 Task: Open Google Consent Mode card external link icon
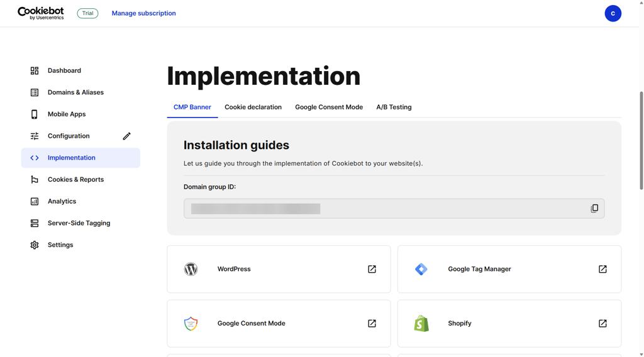(x=372, y=323)
